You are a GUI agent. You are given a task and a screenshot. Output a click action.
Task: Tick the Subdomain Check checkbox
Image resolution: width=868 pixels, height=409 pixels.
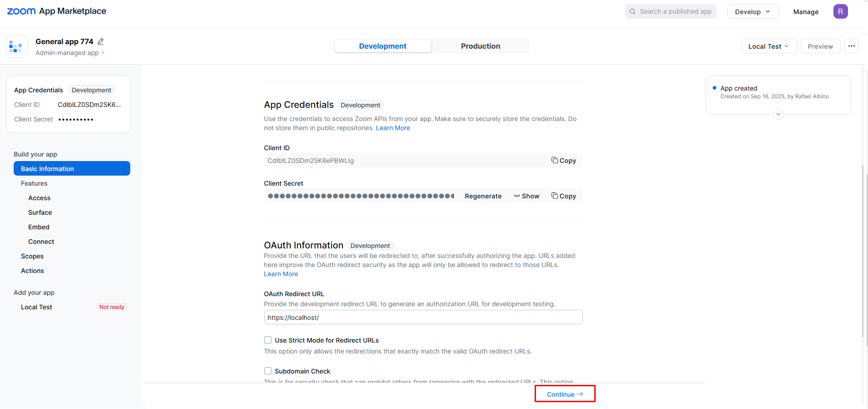(x=268, y=371)
